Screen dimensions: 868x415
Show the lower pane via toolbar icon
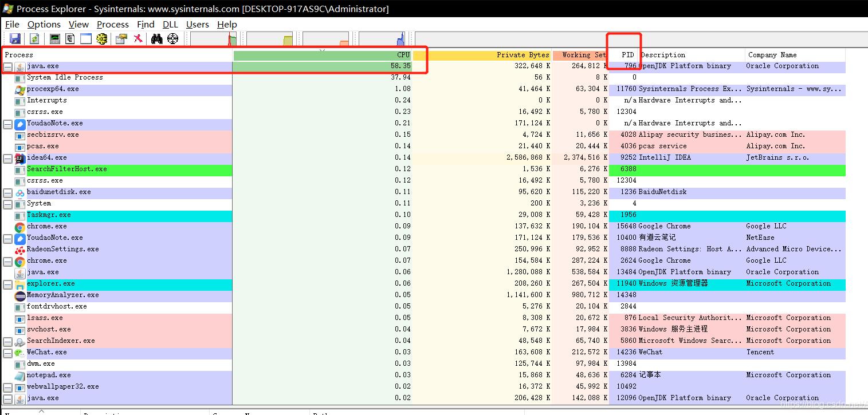(x=86, y=39)
